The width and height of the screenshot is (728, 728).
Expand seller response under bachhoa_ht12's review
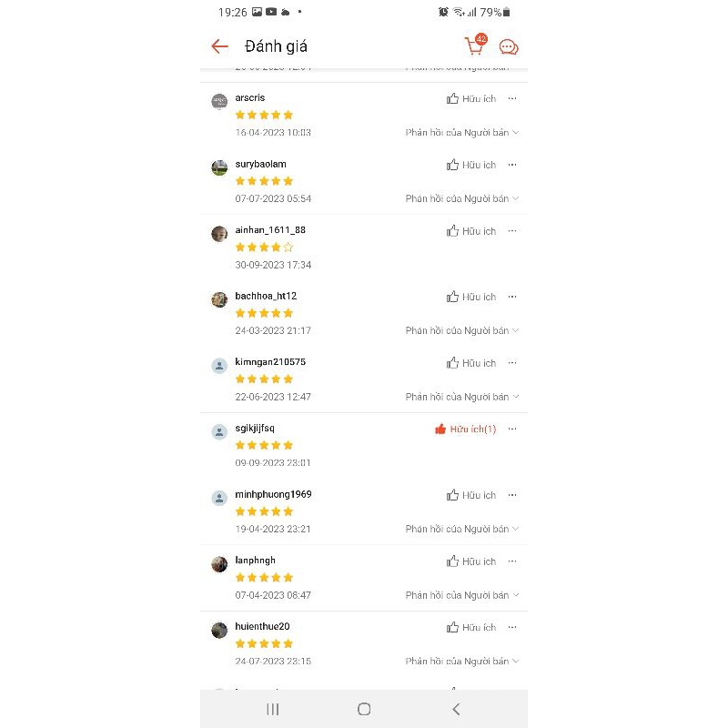coord(462,331)
